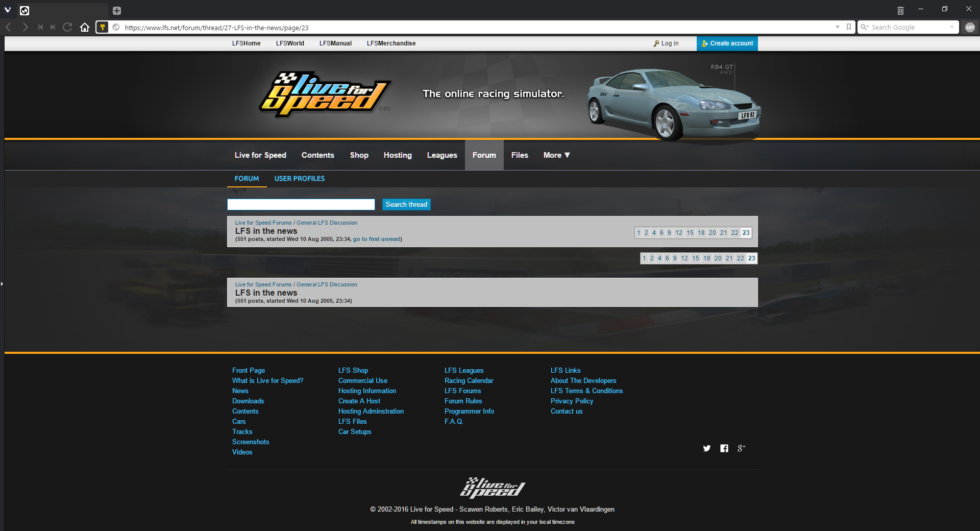The image size is (980, 531).
Task: Click the Search thread button
Action: coord(406,205)
